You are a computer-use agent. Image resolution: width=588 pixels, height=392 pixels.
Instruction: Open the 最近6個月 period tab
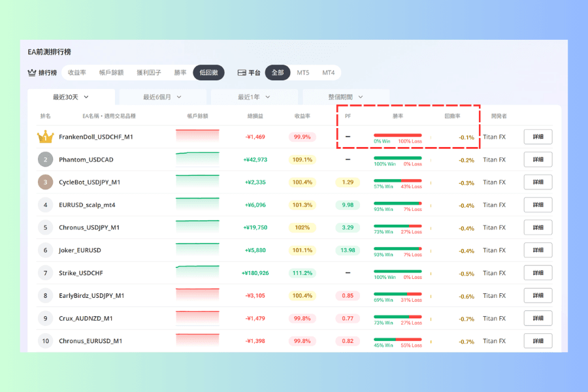click(163, 97)
